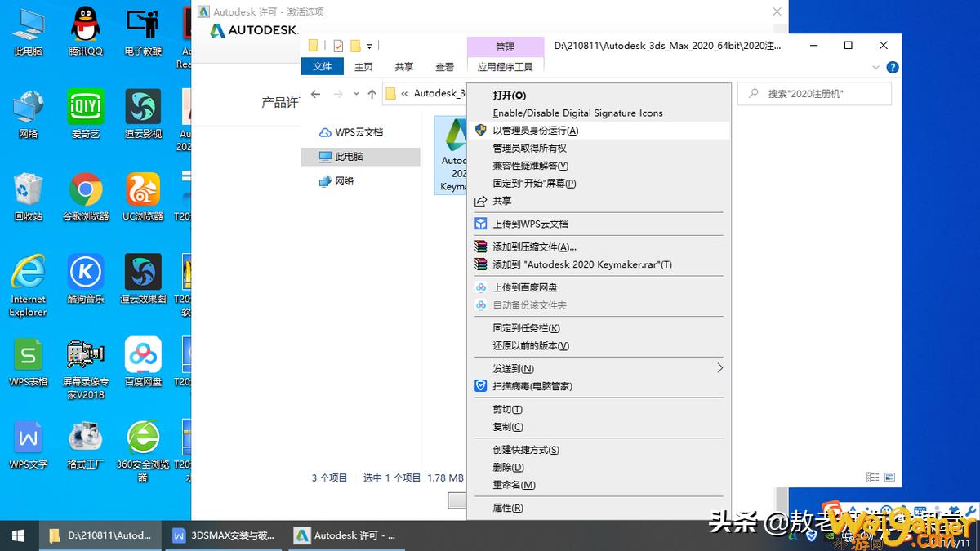Open 屏幕录像专家V2018 on the desktop
Screen dimensions: 980x551
click(86, 368)
